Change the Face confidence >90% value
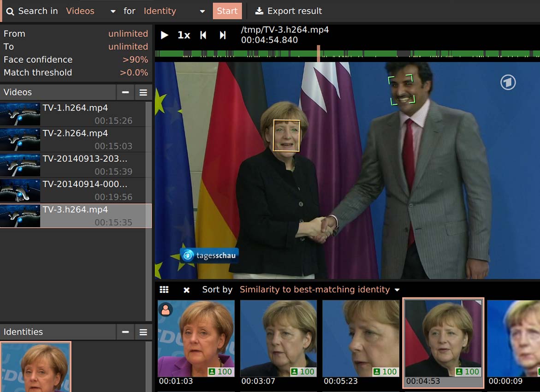Image resolution: width=540 pixels, height=392 pixels. point(135,59)
